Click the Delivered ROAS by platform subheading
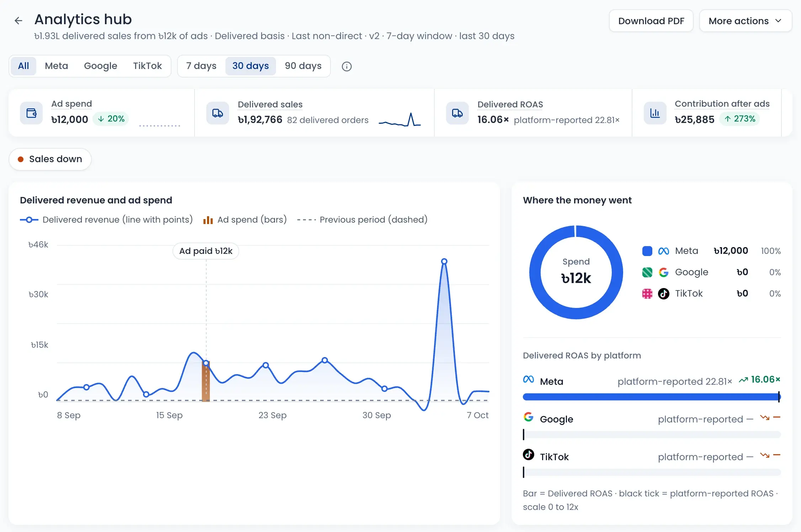 coord(582,356)
